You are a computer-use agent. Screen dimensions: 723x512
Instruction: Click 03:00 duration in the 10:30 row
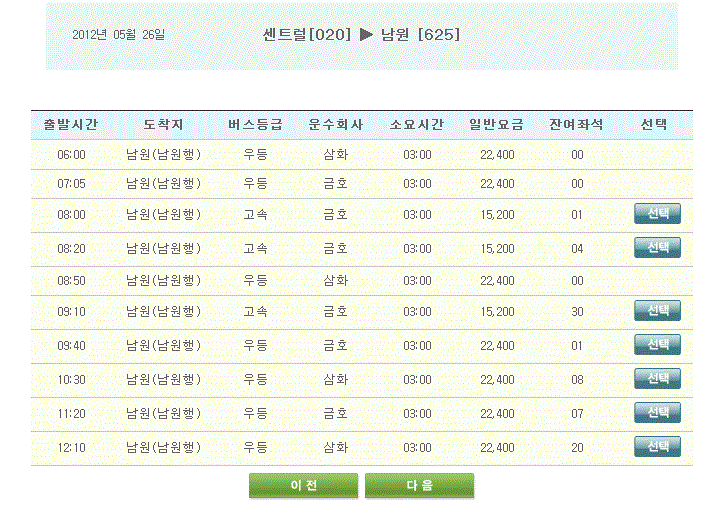coord(417,380)
